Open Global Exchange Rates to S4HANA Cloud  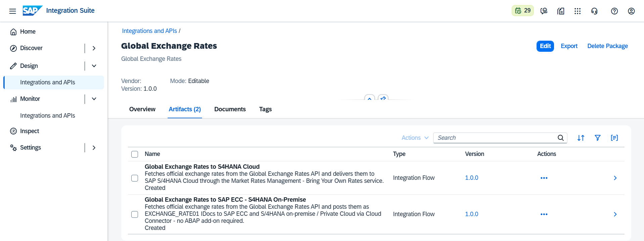202,167
